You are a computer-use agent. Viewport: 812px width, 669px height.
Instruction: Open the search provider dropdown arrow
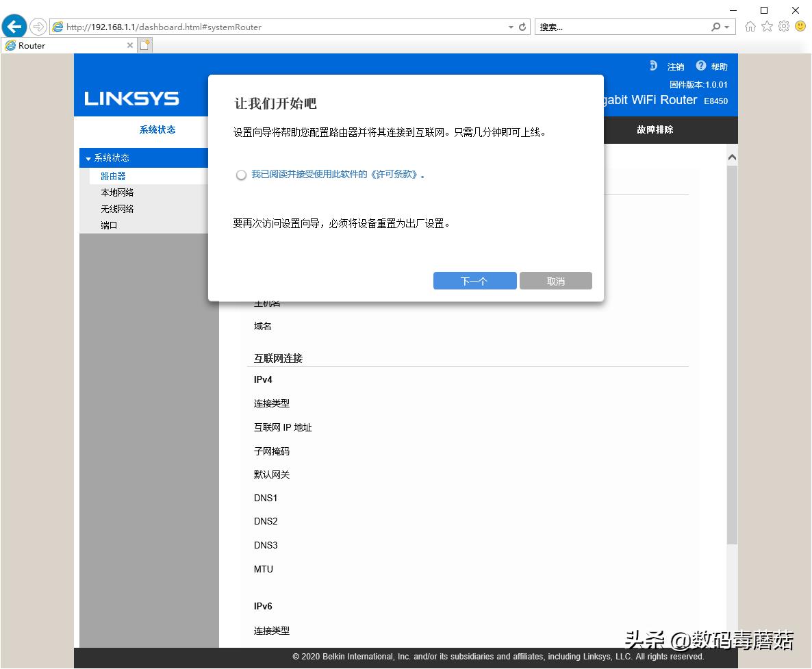727,27
